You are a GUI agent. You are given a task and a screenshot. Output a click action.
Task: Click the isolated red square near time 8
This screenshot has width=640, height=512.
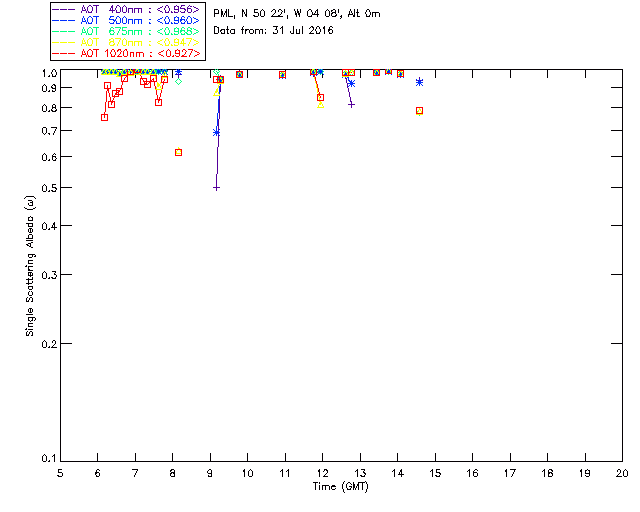178,152
